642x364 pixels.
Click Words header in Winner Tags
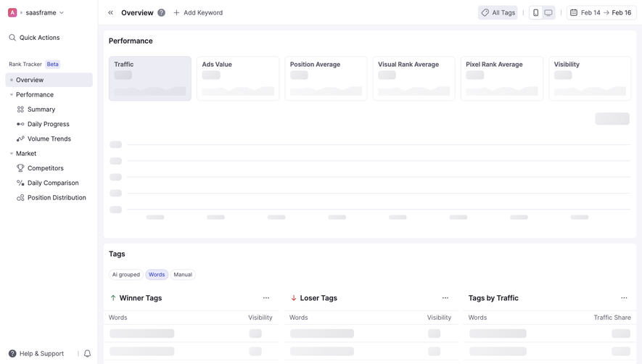118,318
